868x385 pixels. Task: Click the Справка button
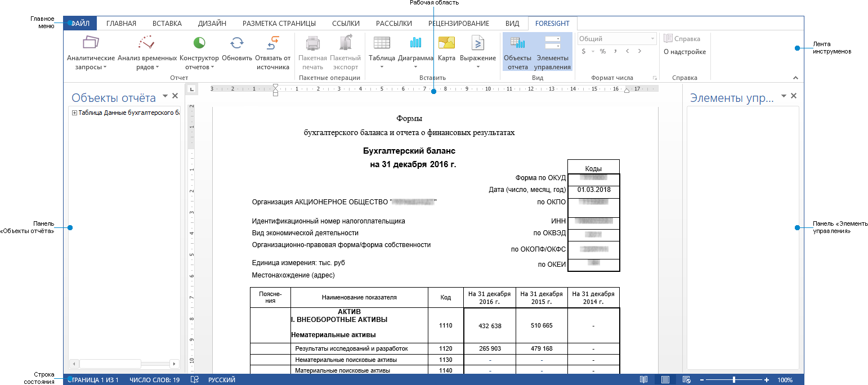coord(681,38)
